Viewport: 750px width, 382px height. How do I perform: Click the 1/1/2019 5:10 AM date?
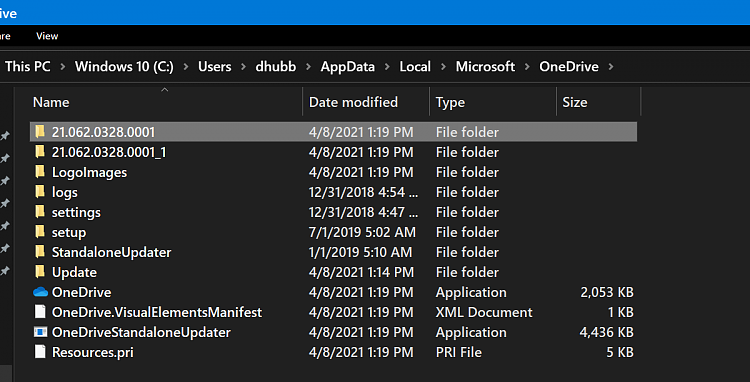[x=361, y=252]
